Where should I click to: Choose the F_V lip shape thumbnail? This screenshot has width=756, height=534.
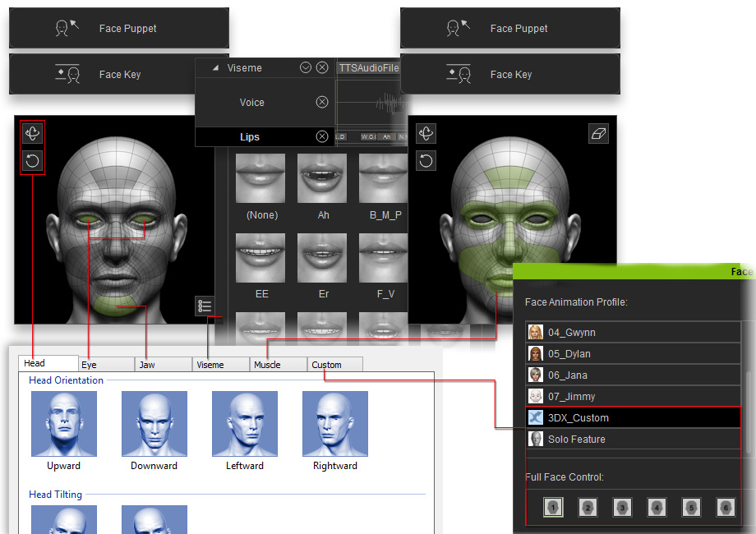(383, 258)
